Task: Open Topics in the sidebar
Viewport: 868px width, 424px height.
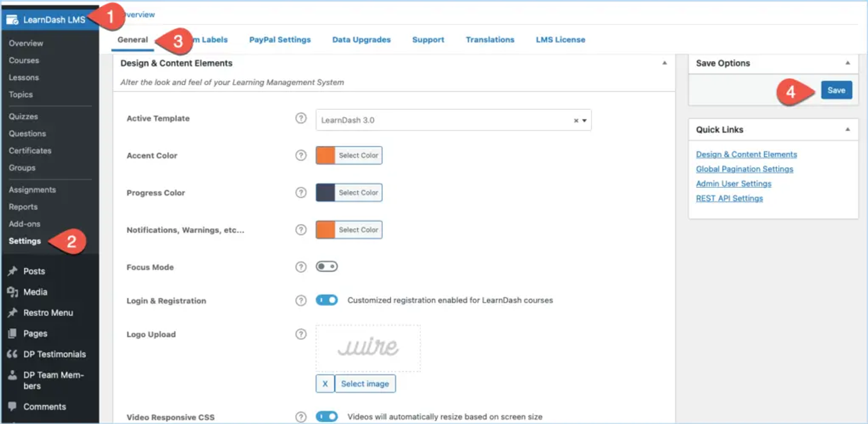Action: (x=21, y=94)
